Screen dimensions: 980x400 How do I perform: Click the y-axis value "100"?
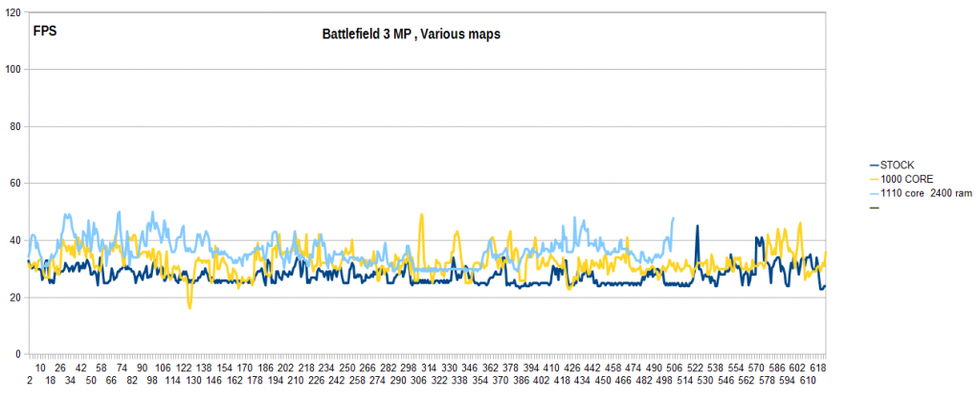coord(11,69)
